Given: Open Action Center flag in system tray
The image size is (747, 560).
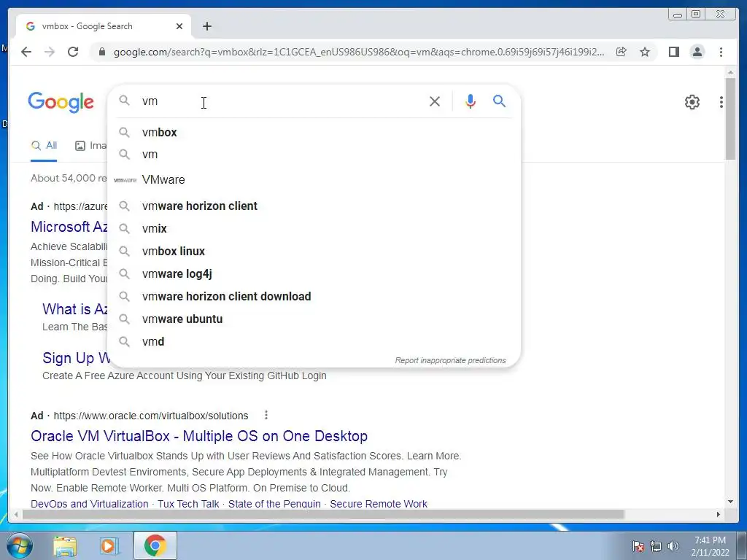Looking at the screenshot, I should (x=638, y=546).
